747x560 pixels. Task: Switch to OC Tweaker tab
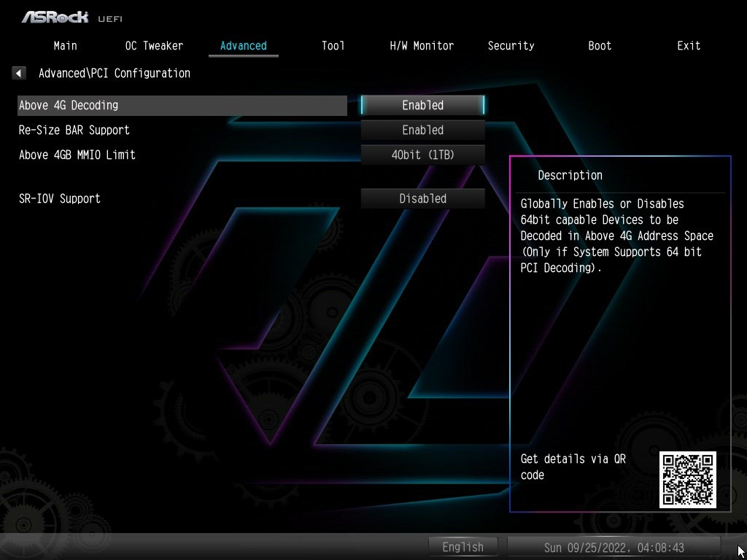pos(154,45)
